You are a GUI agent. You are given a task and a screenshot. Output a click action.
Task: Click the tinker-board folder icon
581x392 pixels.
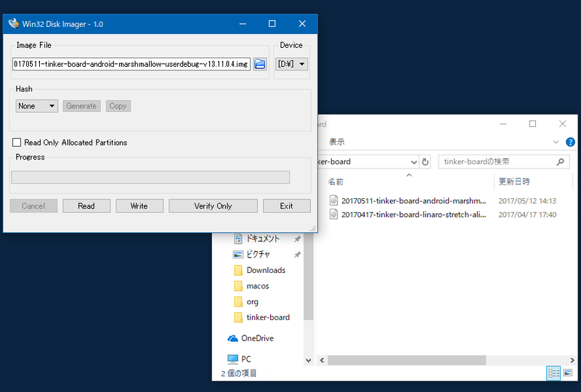tap(238, 317)
